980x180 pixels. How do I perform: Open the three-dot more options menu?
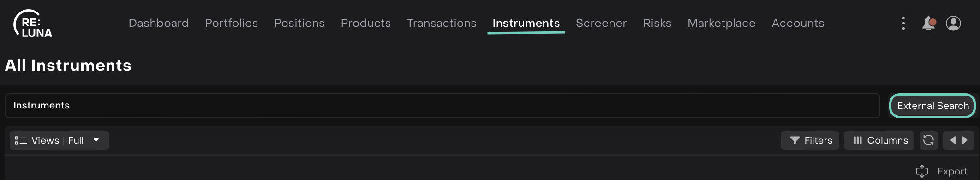[903, 23]
